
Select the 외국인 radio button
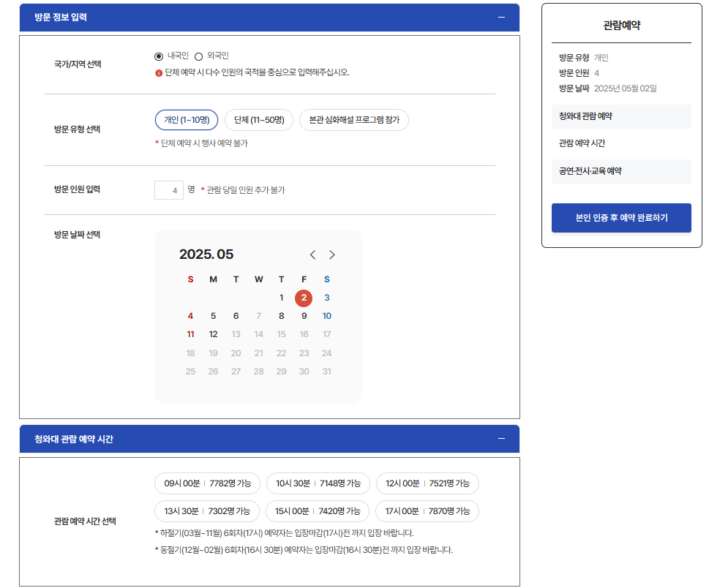(x=198, y=56)
